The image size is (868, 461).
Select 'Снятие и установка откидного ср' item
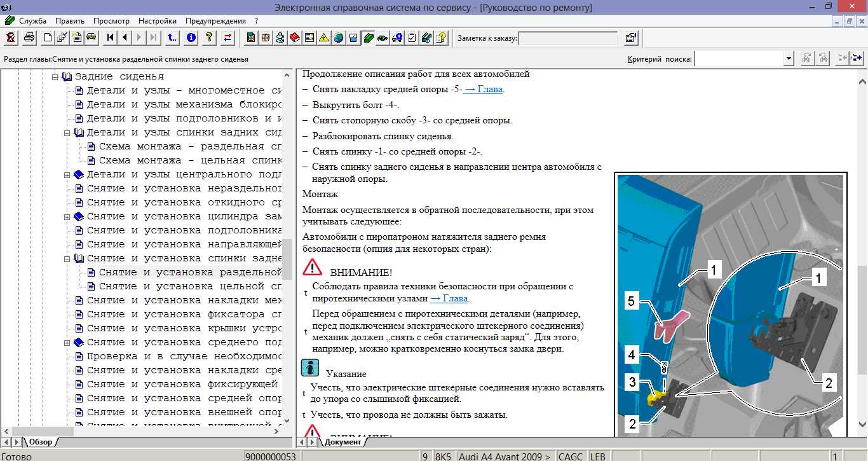tap(178, 203)
